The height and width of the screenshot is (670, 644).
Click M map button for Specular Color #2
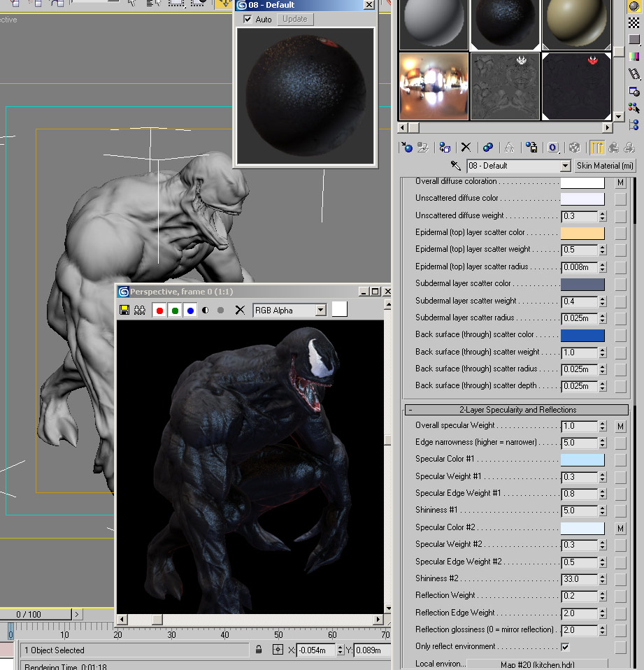click(620, 529)
